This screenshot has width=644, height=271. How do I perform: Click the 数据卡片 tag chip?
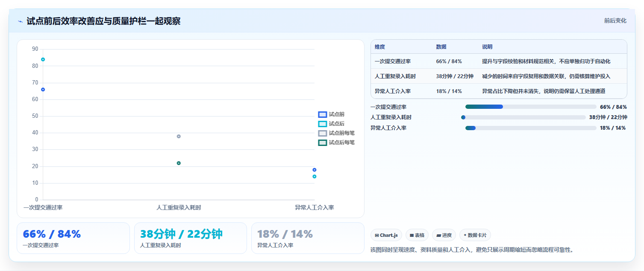pyautogui.click(x=475, y=235)
